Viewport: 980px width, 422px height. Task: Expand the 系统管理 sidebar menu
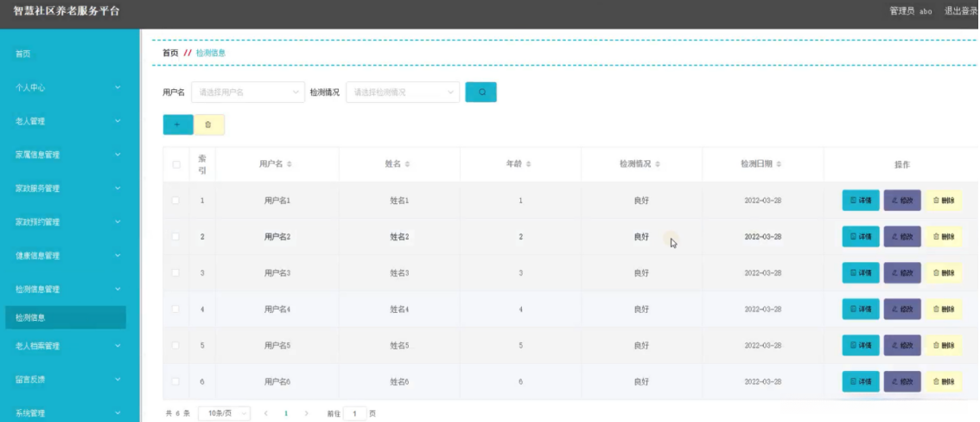[x=69, y=413]
